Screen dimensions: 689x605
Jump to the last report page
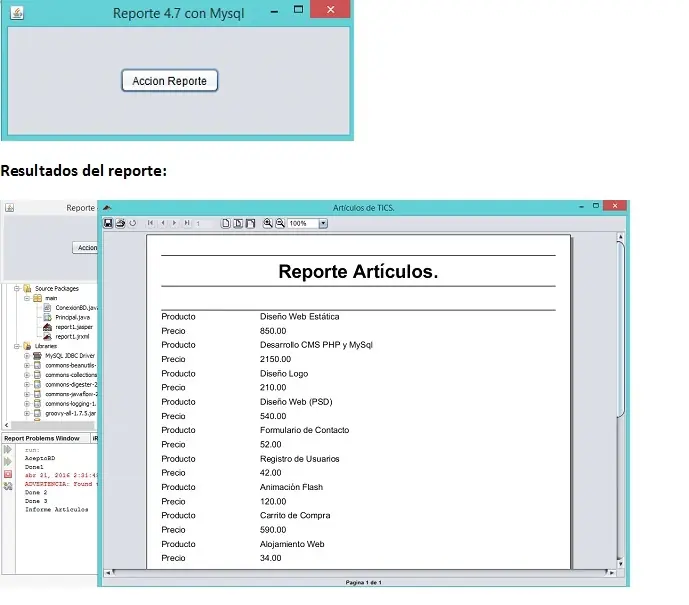click(187, 223)
